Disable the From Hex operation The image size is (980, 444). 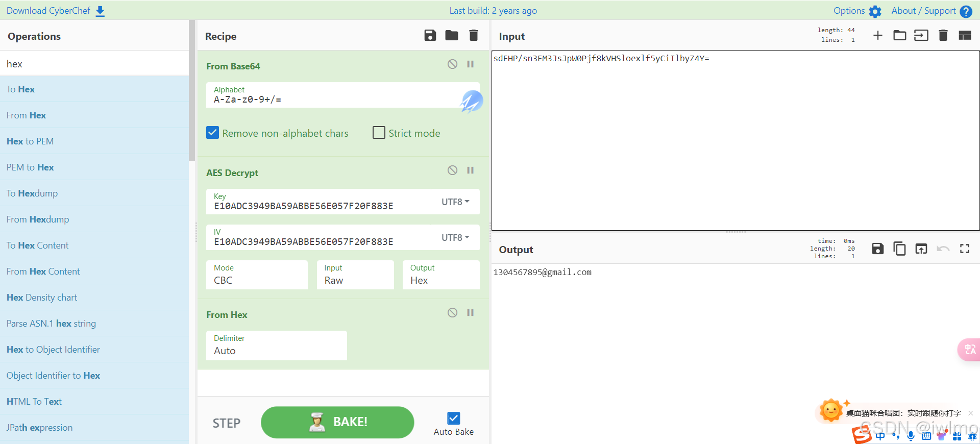click(x=453, y=312)
